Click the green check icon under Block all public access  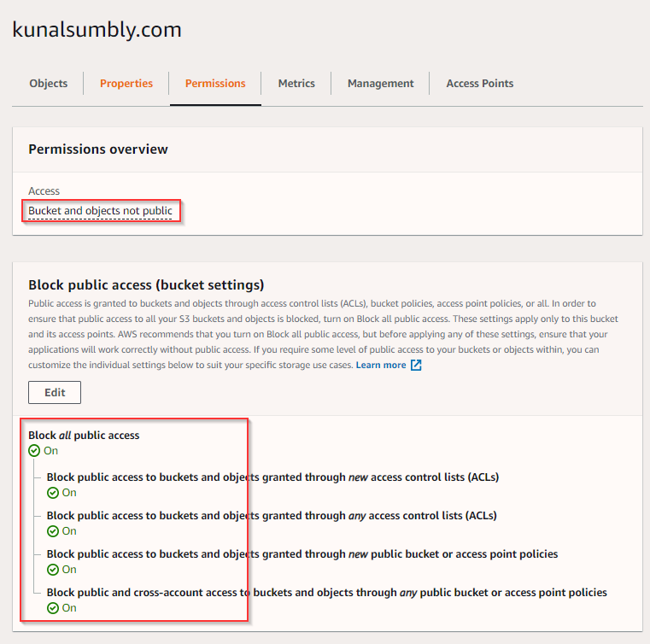(34, 451)
